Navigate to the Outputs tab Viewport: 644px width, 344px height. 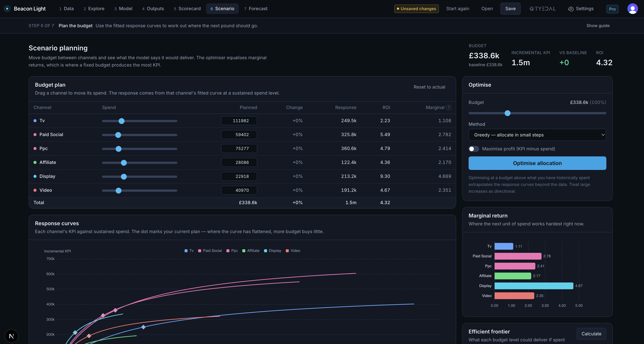153,9
